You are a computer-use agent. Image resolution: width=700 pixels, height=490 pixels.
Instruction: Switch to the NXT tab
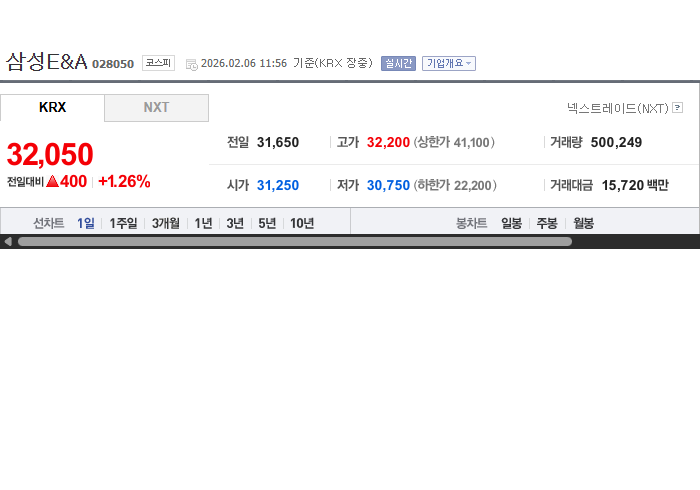[x=156, y=108]
